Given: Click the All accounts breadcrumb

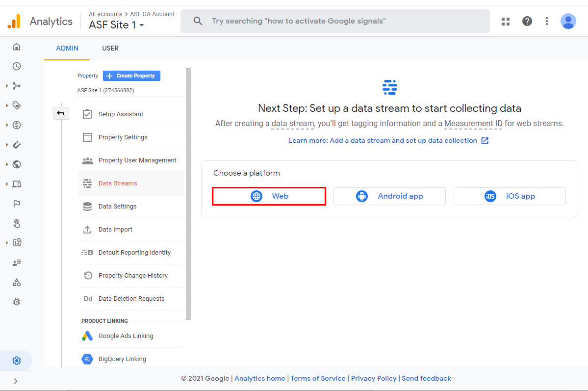Looking at the screenshot, I should coord(105,14).
